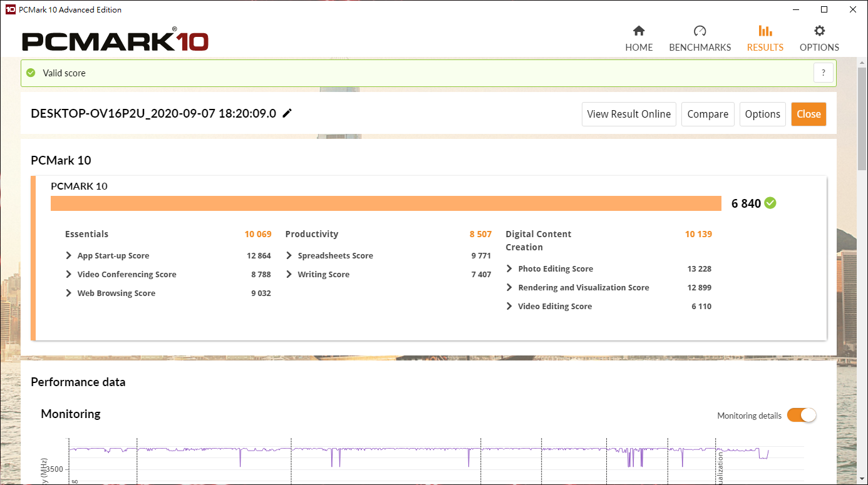Click the orange PCMark 10 score bar
This screenshot has height=485, width=868.
coord(386,203)
